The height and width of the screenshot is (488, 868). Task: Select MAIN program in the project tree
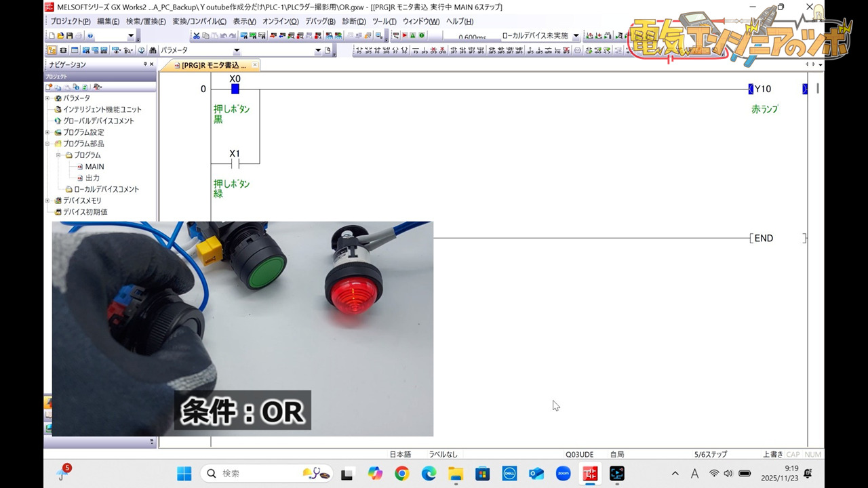coord(94,167)
